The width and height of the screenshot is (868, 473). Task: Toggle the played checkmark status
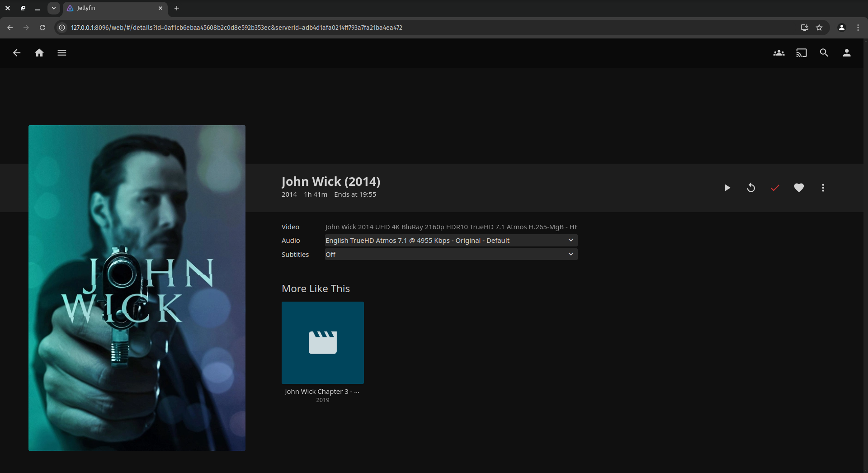775,188
